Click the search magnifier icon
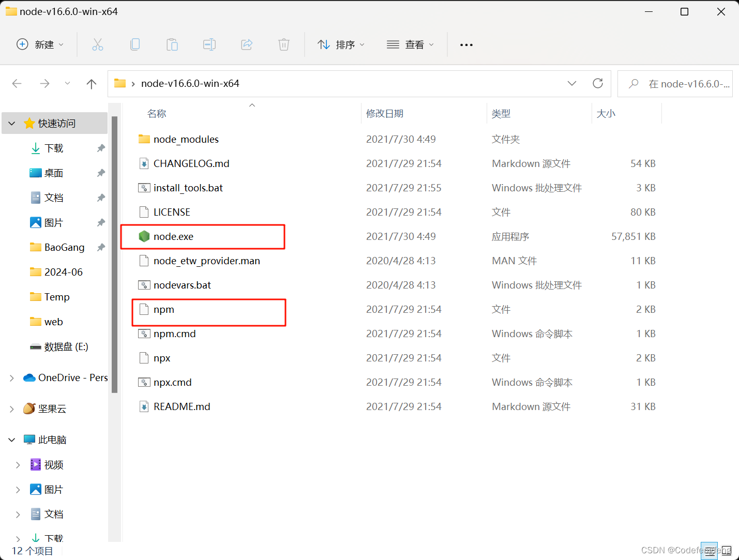 click(634, 84)
